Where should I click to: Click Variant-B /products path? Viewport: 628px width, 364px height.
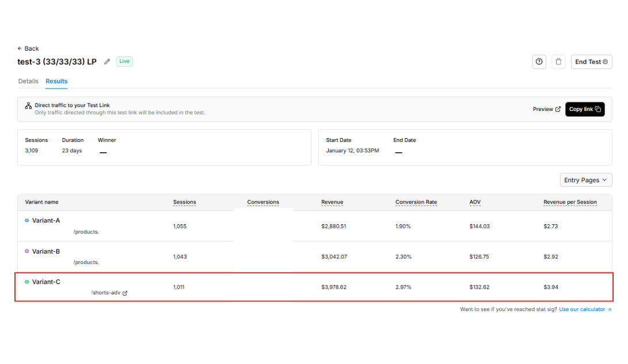coord(86,262)
